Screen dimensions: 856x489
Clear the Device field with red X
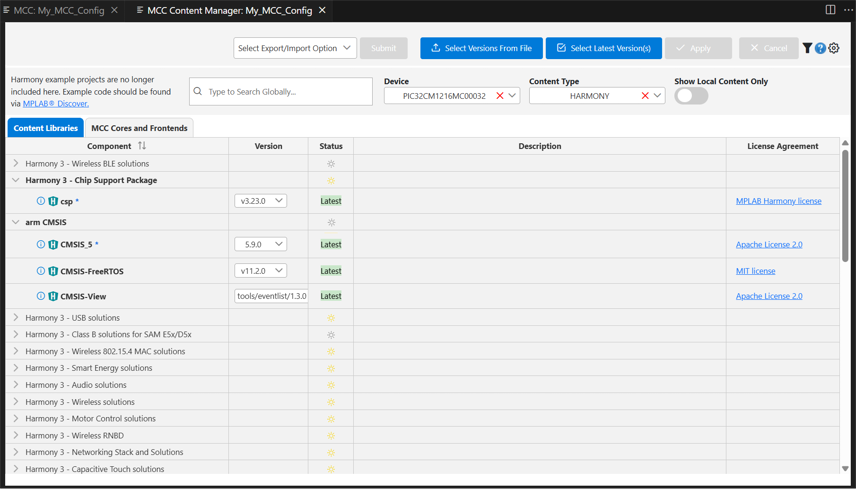(499, 96)
